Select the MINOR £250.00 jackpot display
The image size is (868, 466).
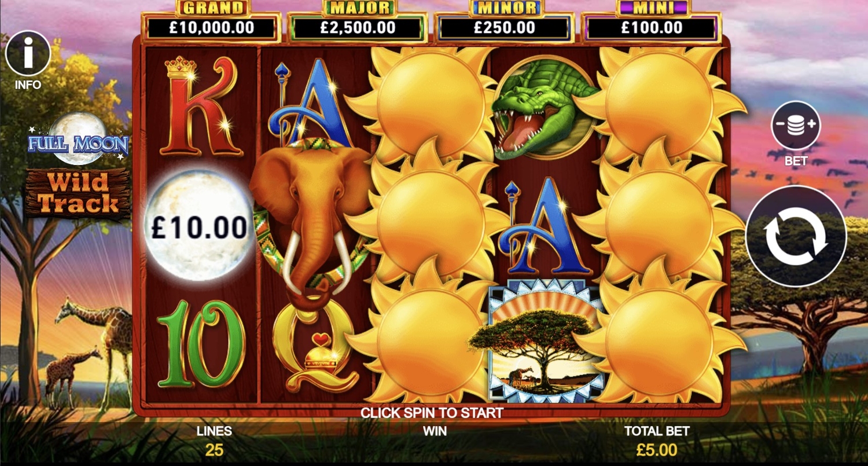[505, 21]
